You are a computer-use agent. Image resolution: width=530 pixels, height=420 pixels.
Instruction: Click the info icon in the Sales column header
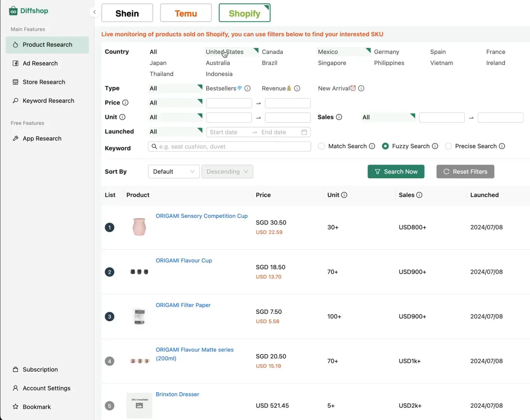pos(419,195)
